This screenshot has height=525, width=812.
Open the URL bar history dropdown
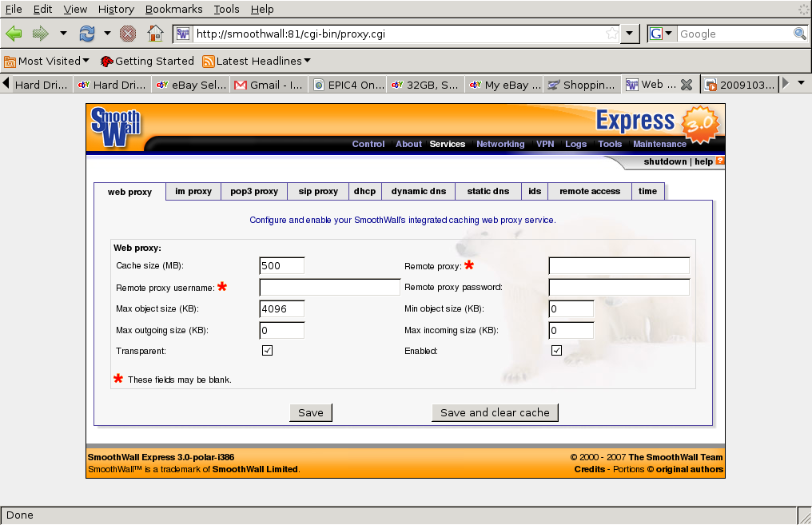(x=631, y=34)
